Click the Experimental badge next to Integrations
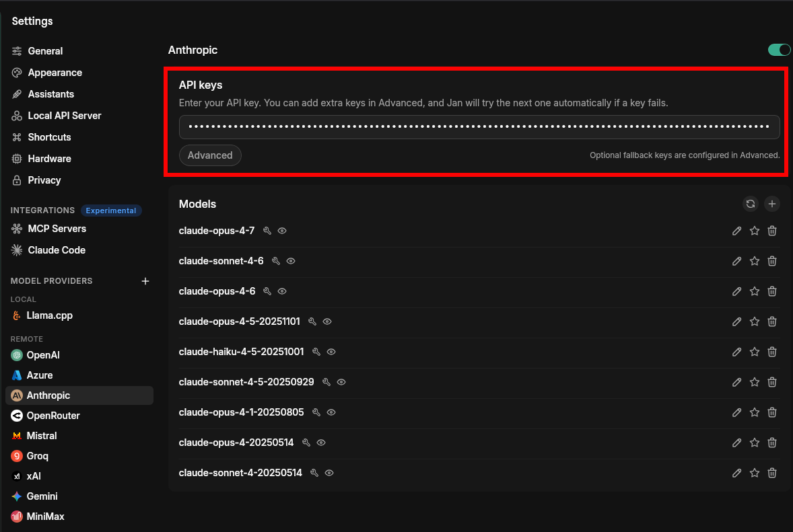Screen dimensions: 793x532 tap(111, 211)
